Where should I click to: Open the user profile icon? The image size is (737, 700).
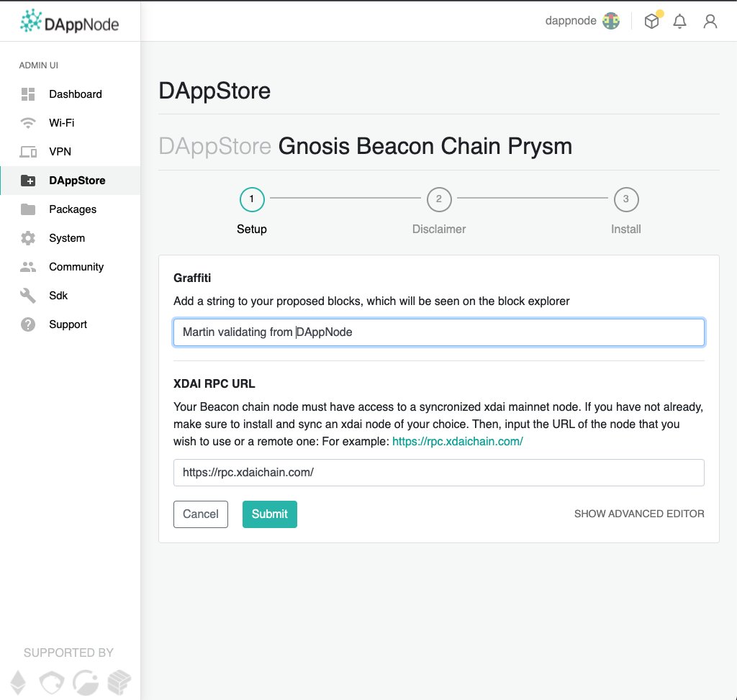pyautogui.click(x=710, y=21)
